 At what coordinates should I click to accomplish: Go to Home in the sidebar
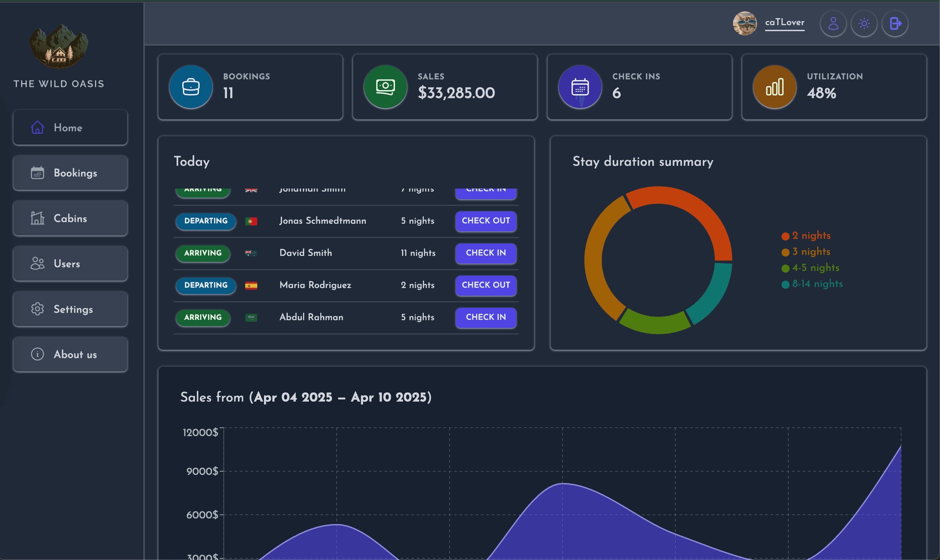(x=70, y=128)
